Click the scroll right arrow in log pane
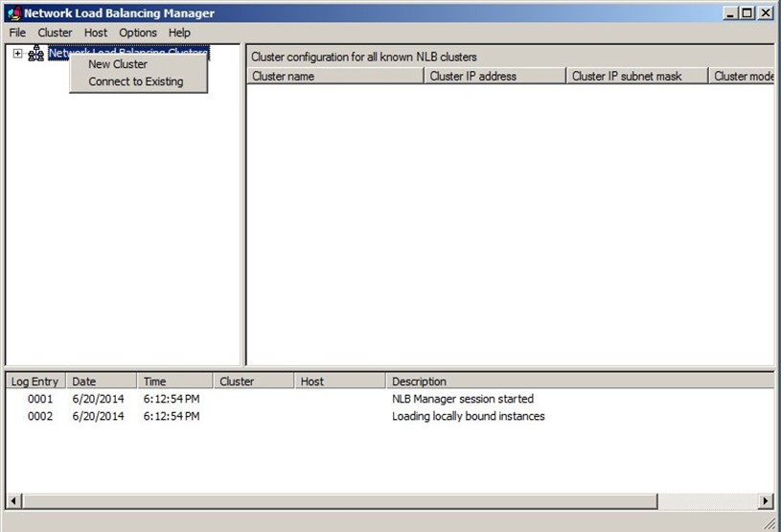 [x=766, y=500]
